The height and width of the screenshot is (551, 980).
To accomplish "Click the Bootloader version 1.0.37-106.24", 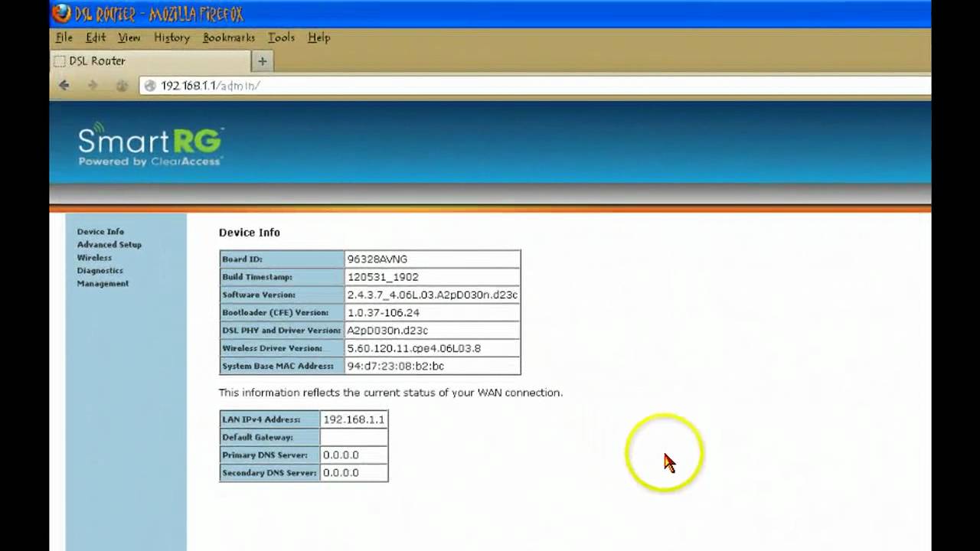I will coord(384,313).
